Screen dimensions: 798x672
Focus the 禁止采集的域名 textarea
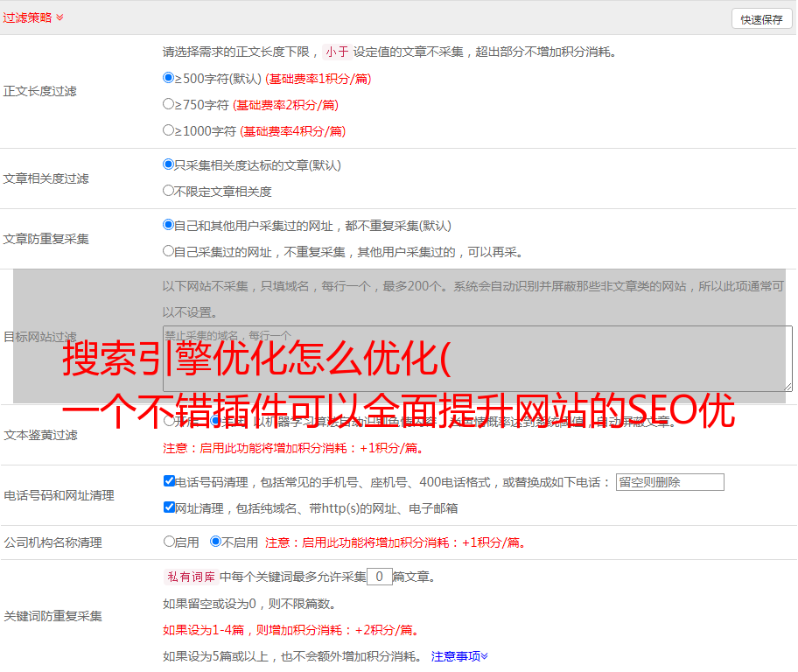[x=478, y=359]
